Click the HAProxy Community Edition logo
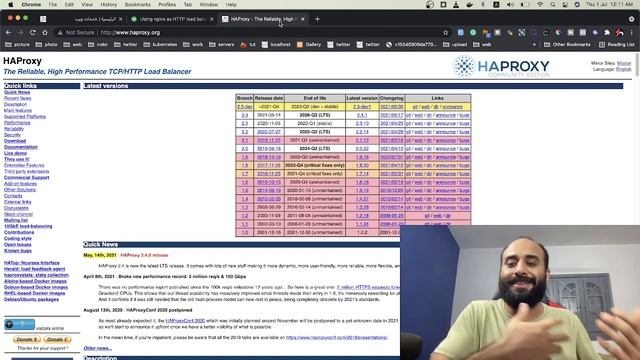This screenshot has height=360, width=640. [x=502, y=66]
